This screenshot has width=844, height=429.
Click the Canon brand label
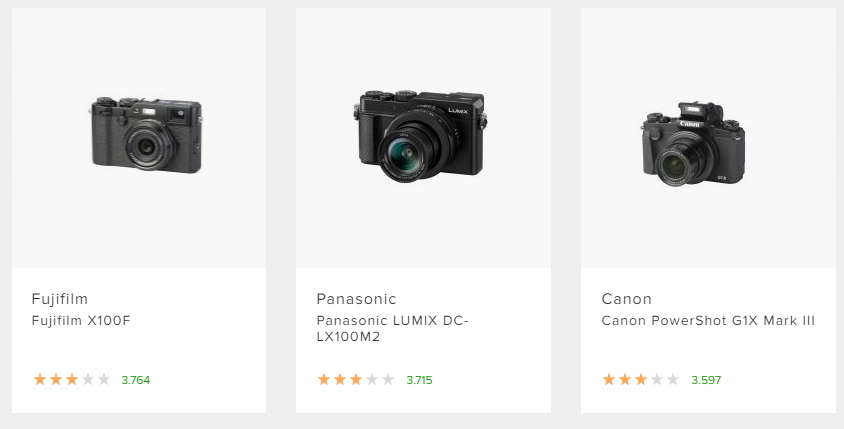[627, 299]
